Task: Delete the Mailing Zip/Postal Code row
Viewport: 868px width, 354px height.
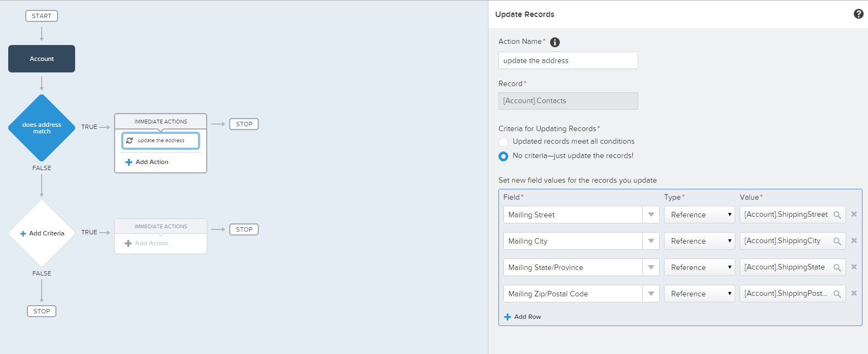Action: pyautogui.click(x=854, y=294)
